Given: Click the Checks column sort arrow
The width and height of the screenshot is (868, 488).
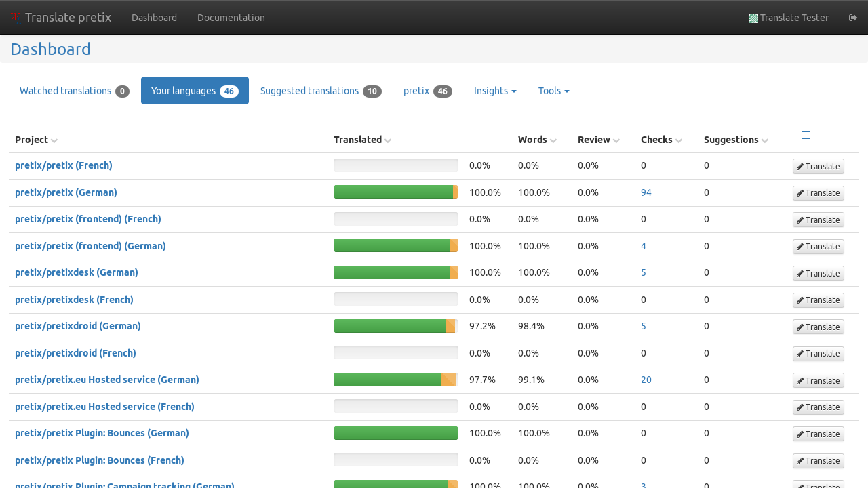Looking at the screenshot, I should tap(679, 140).
